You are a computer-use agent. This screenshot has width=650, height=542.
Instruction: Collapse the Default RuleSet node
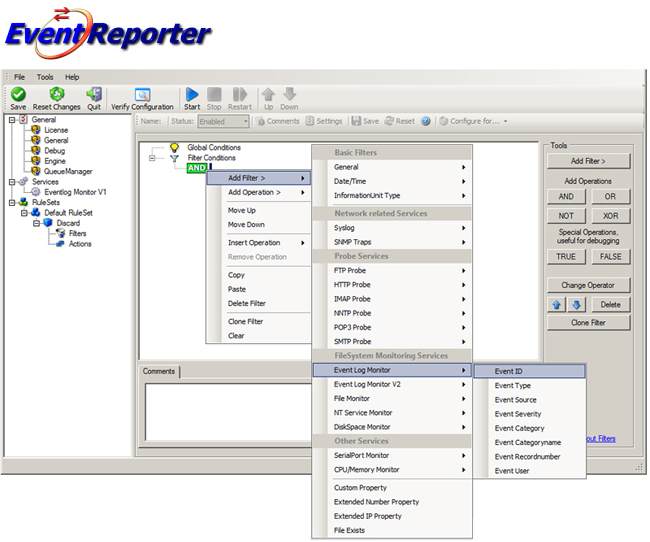point(24,213)
